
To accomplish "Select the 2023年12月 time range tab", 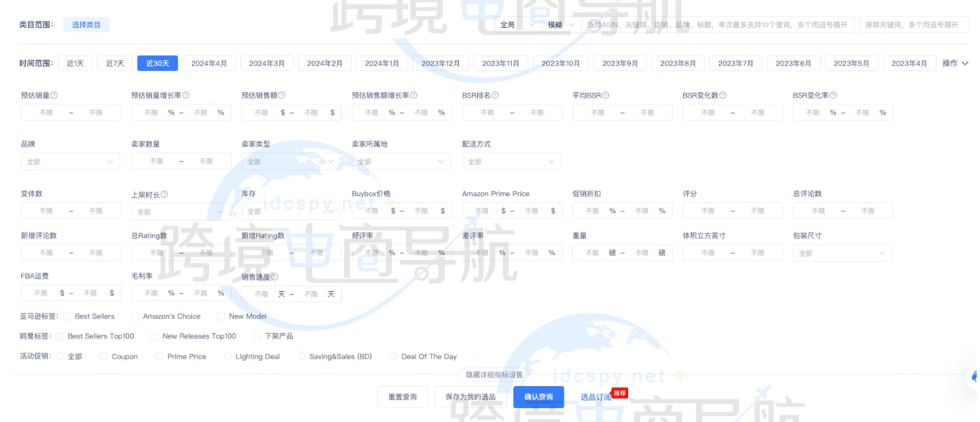I will [x=441, y=62].
